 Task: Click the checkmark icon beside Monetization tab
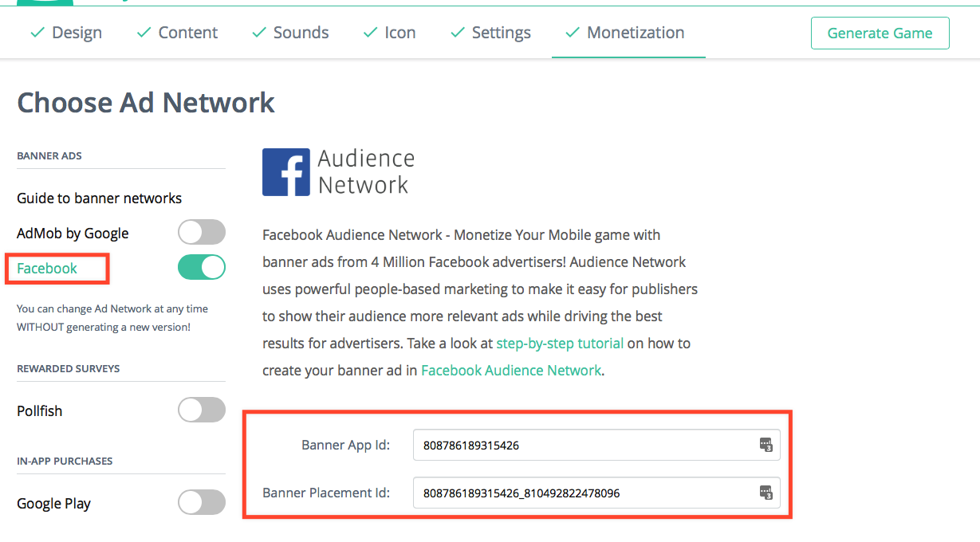click(x=572, y=33)
